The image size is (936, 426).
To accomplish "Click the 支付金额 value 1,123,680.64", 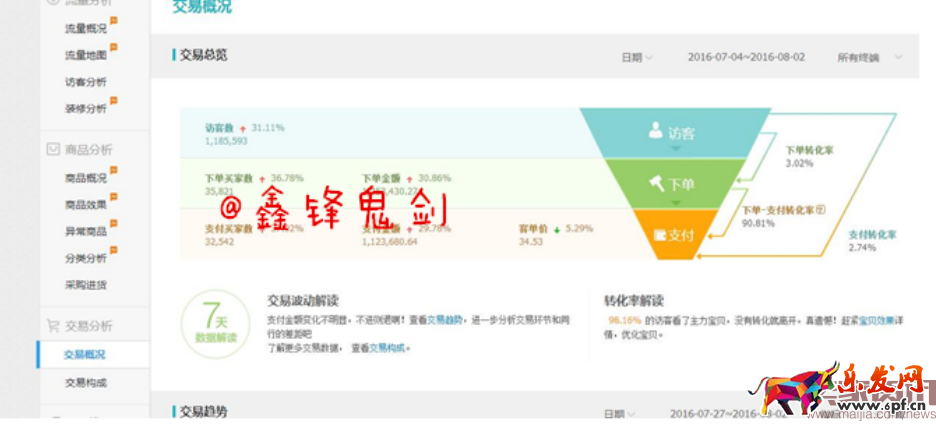I will coord(390,242).
